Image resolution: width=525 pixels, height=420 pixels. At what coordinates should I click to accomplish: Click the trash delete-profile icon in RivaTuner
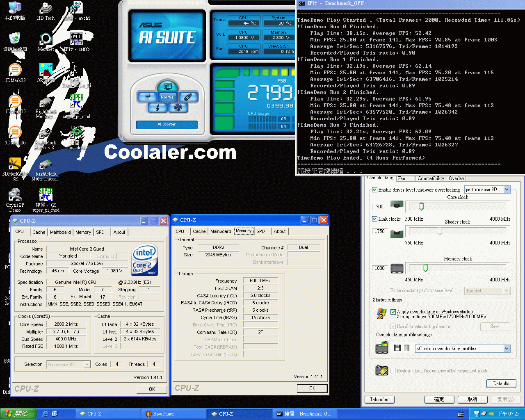(x=407, y=348)
